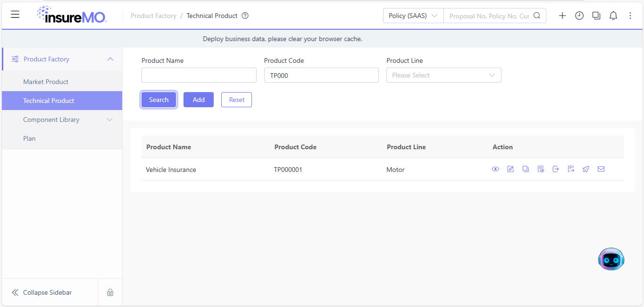
Task: Open the robot chat assistant
Action: coord(611,259)
